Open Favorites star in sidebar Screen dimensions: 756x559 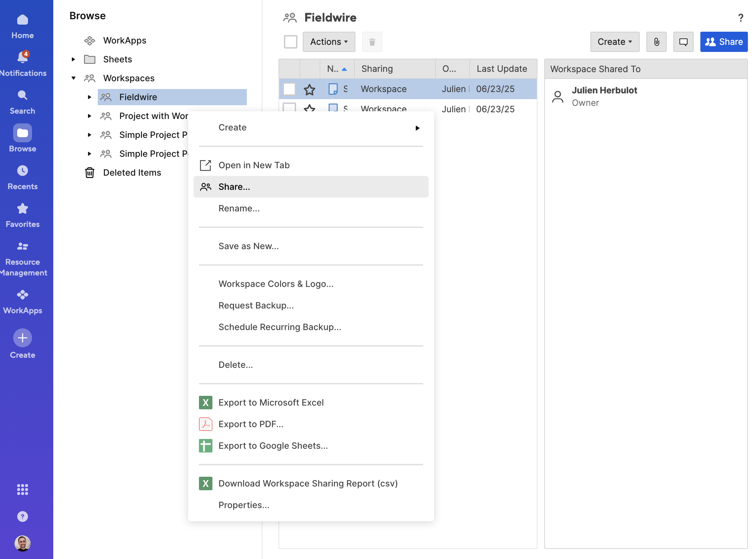[x=22, y=209]
